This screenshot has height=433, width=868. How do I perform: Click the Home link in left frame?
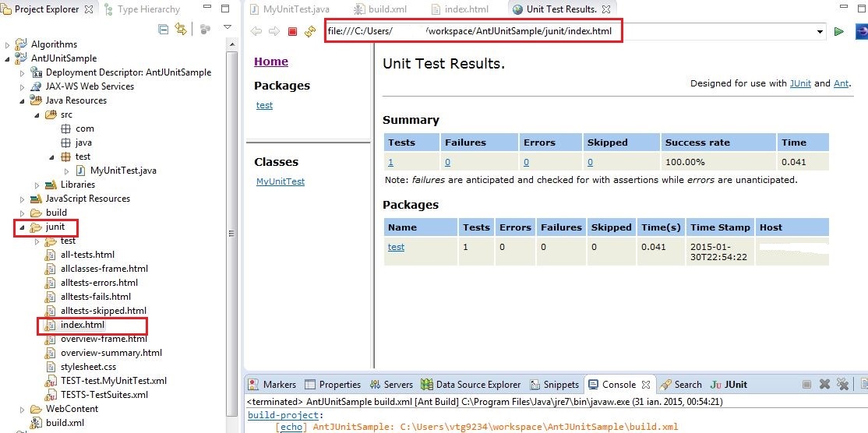coord(270,62)
